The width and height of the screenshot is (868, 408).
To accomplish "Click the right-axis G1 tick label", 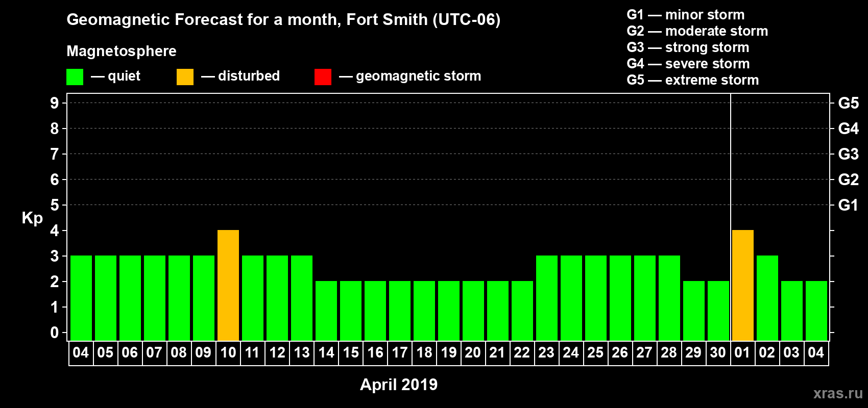I will pos(849,205).
